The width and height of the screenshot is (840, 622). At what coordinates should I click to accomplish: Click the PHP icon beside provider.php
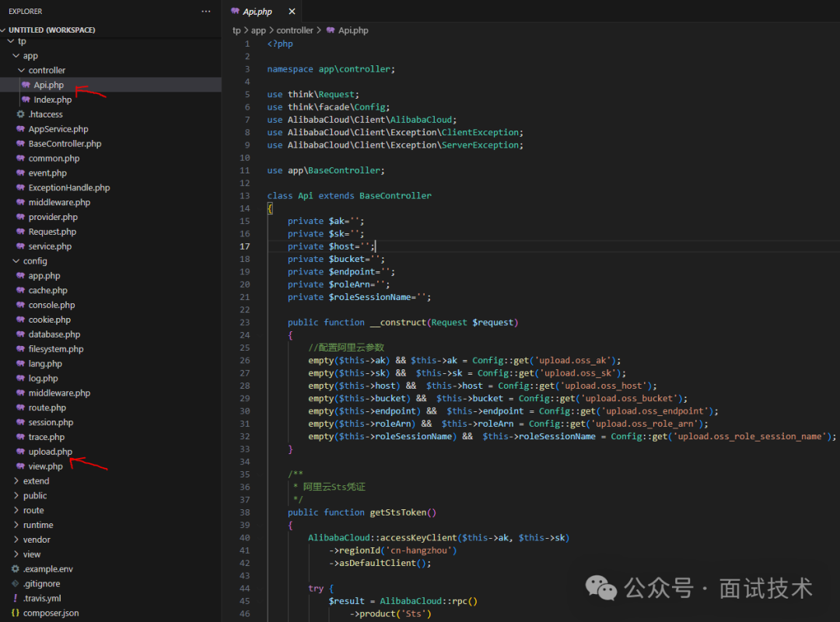20,217
